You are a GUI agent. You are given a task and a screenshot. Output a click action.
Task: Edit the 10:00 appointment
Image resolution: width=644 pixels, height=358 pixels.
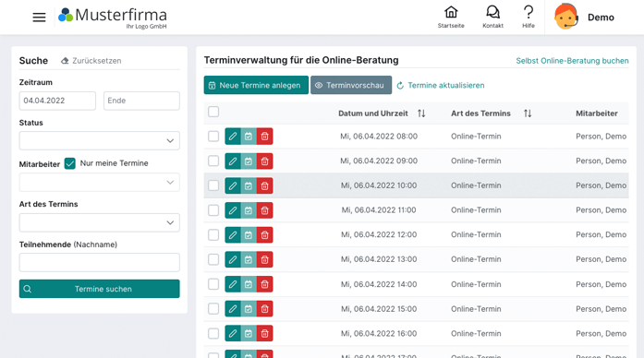point(233,185)
